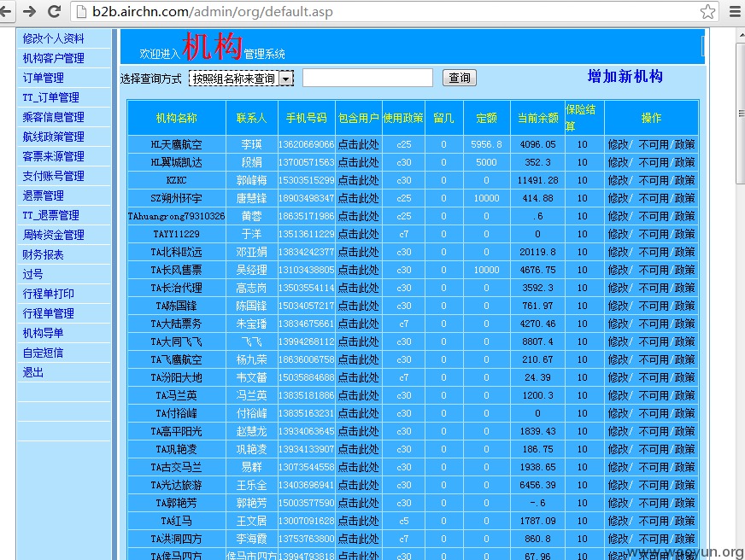The height and width of the screenshot is (560, 745).
Task: Click 点击此处 in TA大同飞飞 row
Action: point(358,341)
